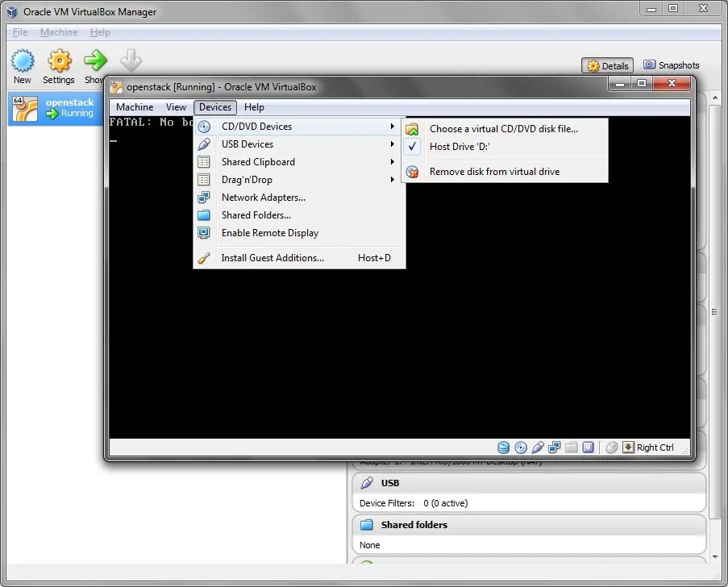Expand the Shared Clipboard submenu arrow
Viewport: 728px width, 587px height.
click(393, 161)
